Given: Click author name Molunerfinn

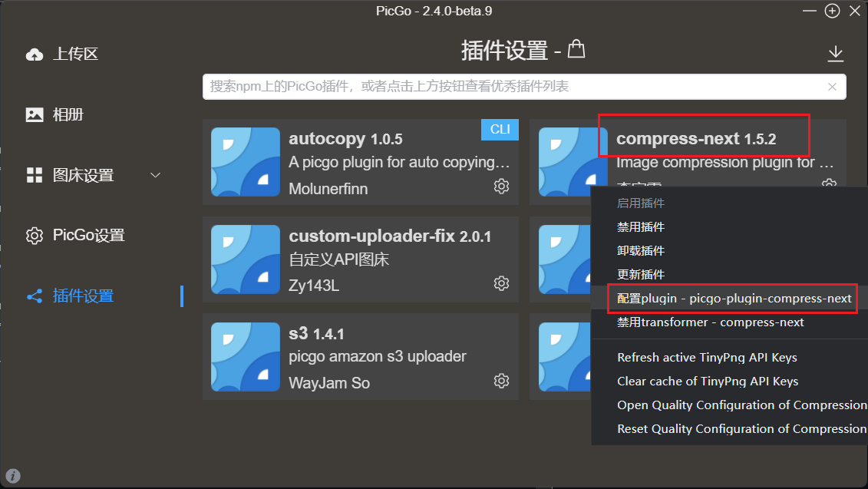Looking at the screenshot, I should point(328,189).
